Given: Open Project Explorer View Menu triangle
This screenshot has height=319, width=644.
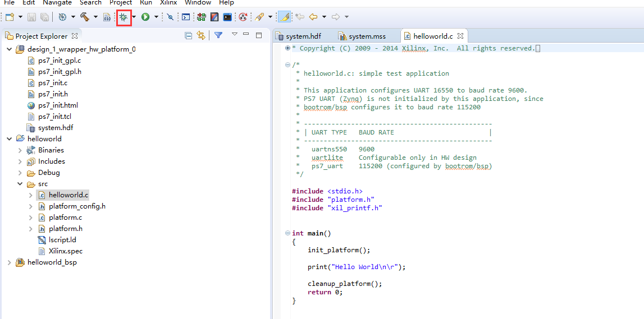Looking at the screenshot, I should [x=235, y=34].
